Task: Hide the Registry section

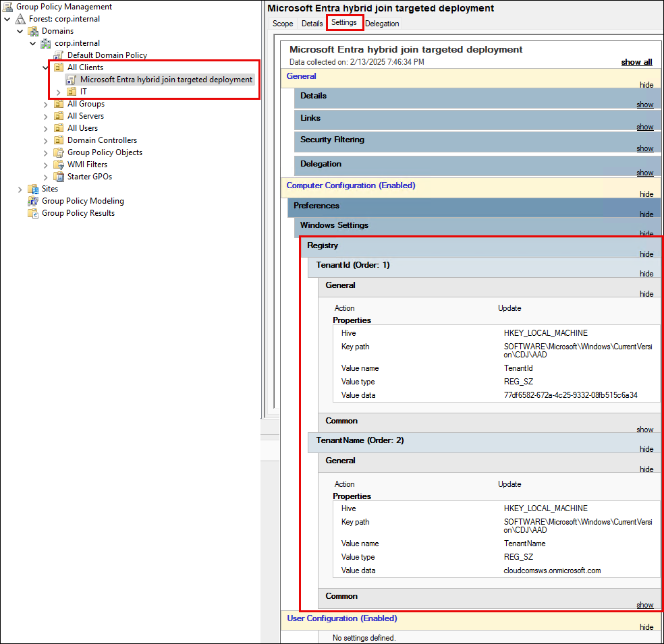Action: [646, 254]
